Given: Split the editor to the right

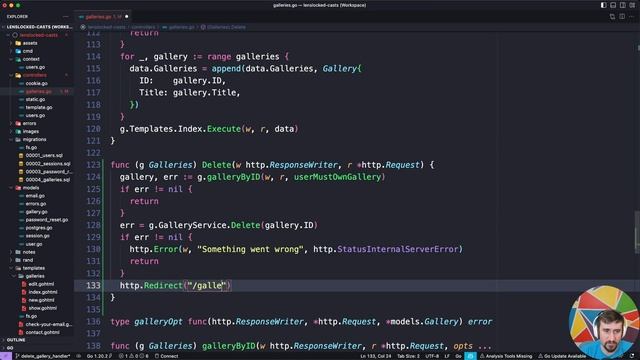Looking at the screenshot, I should click(x=622, y=17).
